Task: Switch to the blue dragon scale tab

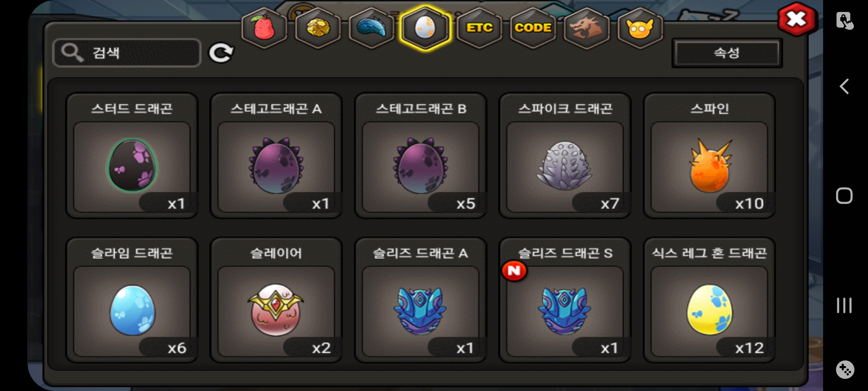Action: [x=371, y=28]
